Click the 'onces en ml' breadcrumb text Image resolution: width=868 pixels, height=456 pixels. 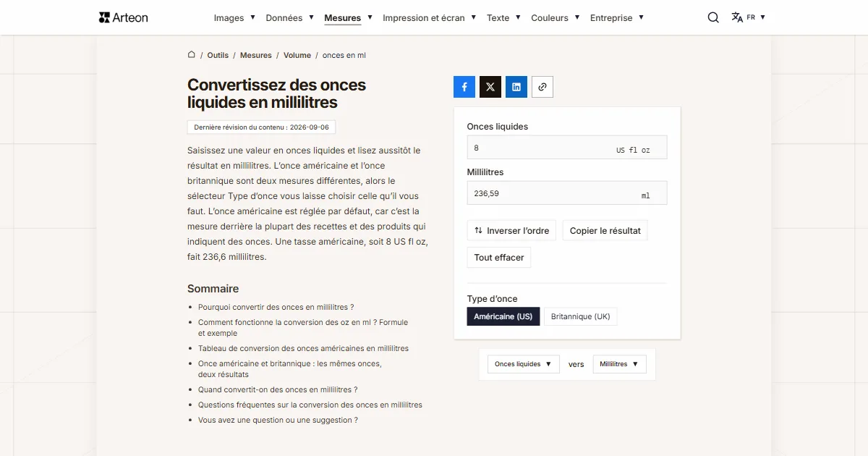pos(344,55)
